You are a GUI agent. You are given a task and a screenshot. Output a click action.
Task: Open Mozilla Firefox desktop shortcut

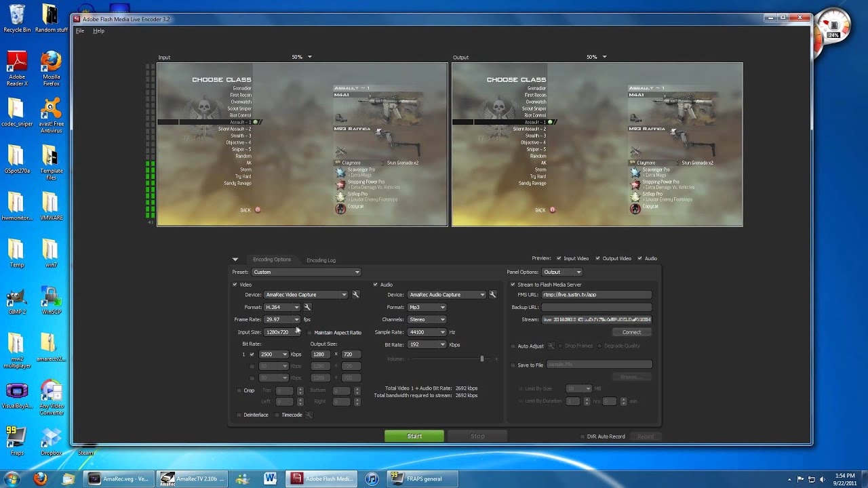[51, 68]
